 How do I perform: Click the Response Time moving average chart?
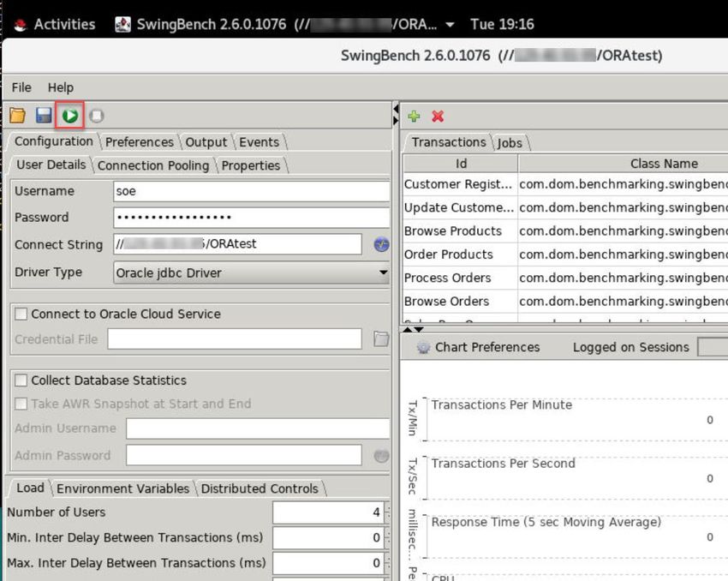[x=576, y=536]
